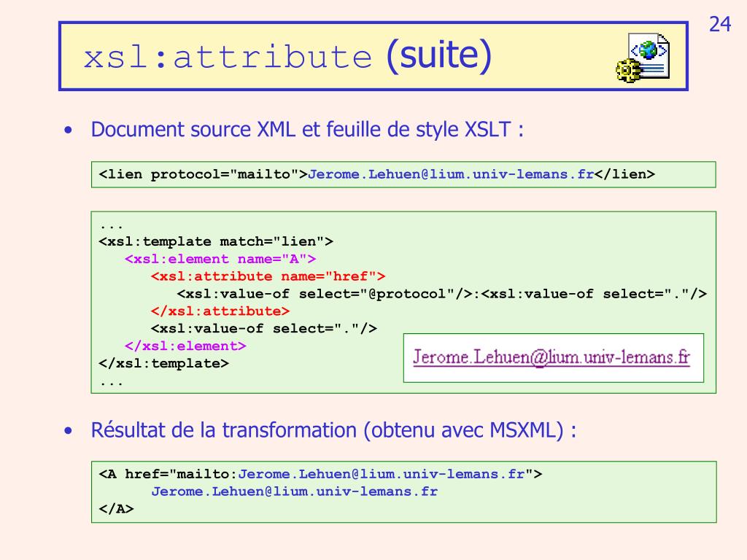Click the red '<xsl:attribute name="href">' line
The height and width of the screenshot is (560, 747).
(268, 276)
